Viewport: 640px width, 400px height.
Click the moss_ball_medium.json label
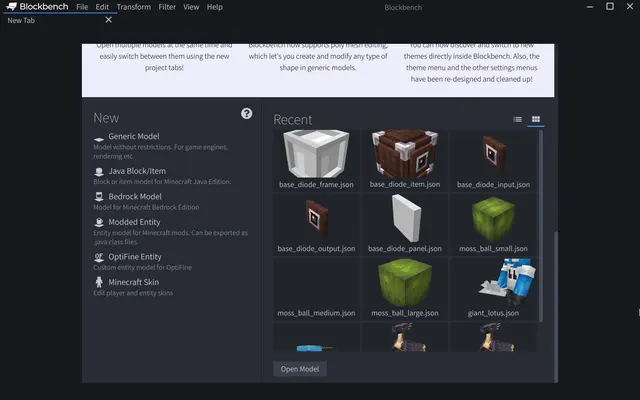tap(316, 313)
